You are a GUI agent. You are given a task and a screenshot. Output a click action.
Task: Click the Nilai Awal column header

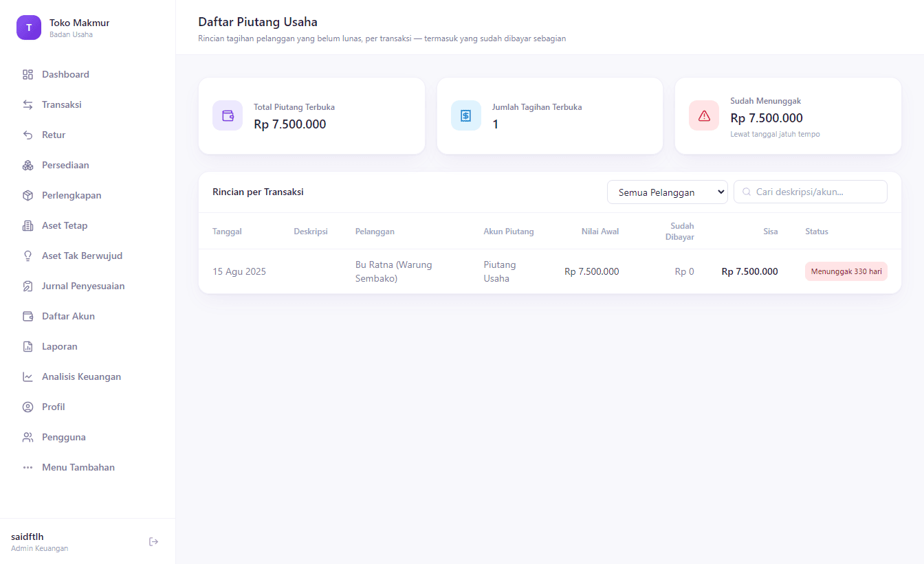point(599,232)
